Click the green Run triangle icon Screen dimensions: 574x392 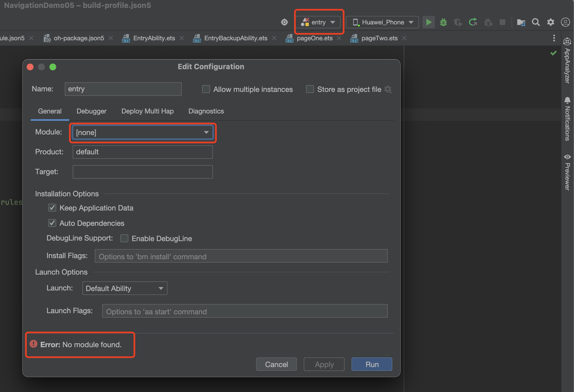[x=429, y=22]
